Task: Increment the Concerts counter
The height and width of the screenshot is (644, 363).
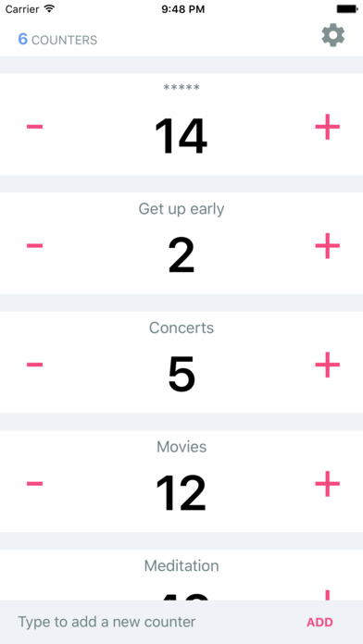Action: point(327,365)
